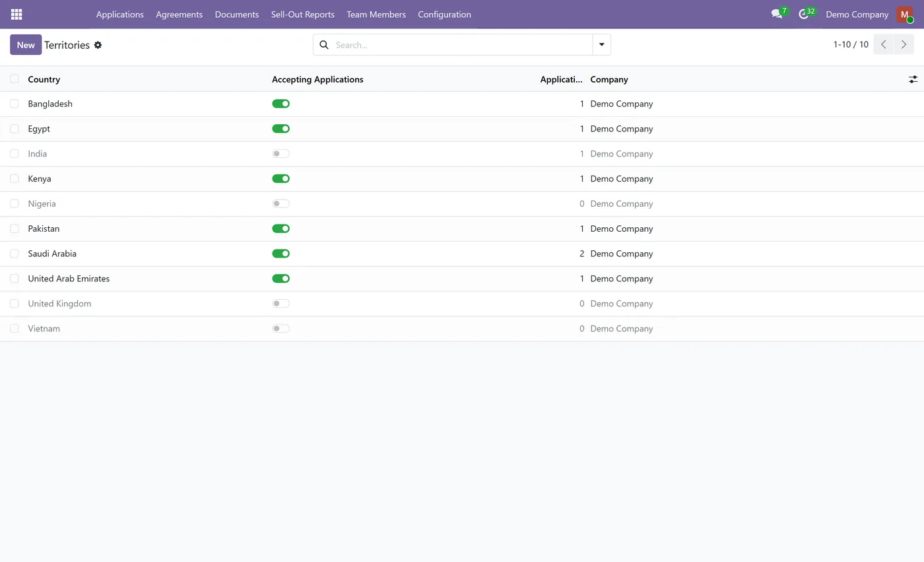
Task: Tick the India row checkbox
Action: point(15,154)
